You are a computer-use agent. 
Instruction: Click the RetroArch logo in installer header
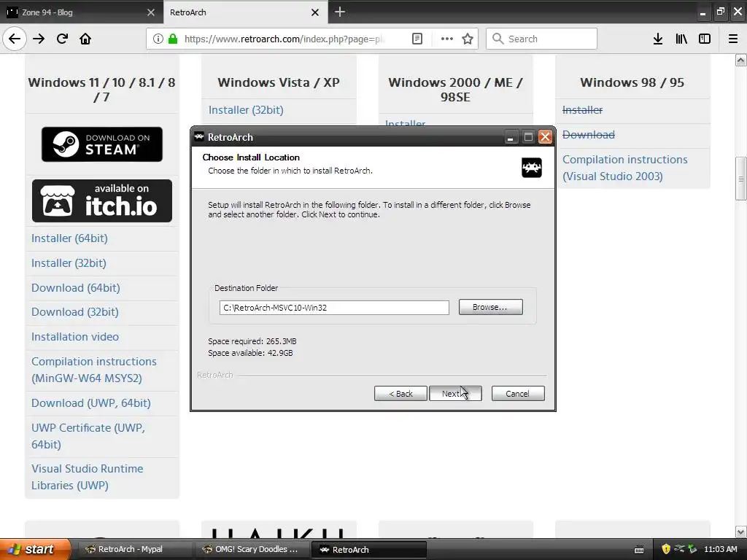[532, 168]
